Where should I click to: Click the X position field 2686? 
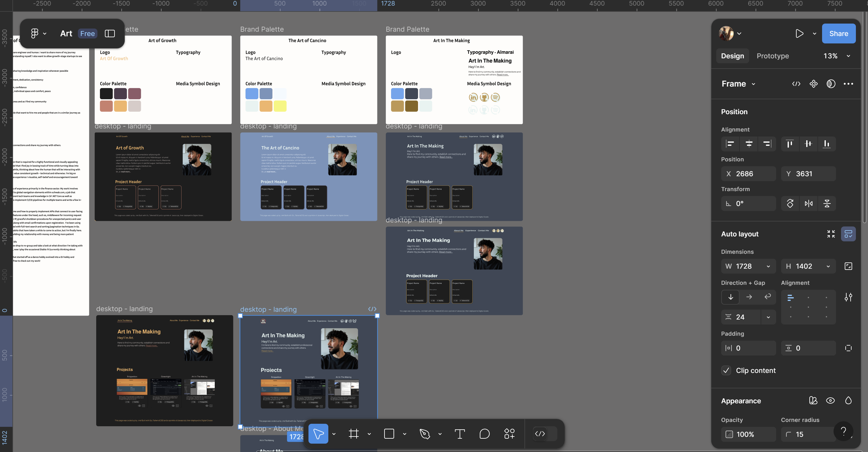click(x=749, y=174)
